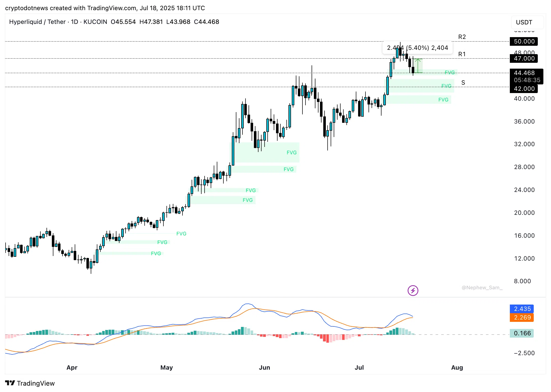Image resolution: width=551 pixels, height=392 pixels.
Task: Click the support price label 42.000
Action: [524, 89]
